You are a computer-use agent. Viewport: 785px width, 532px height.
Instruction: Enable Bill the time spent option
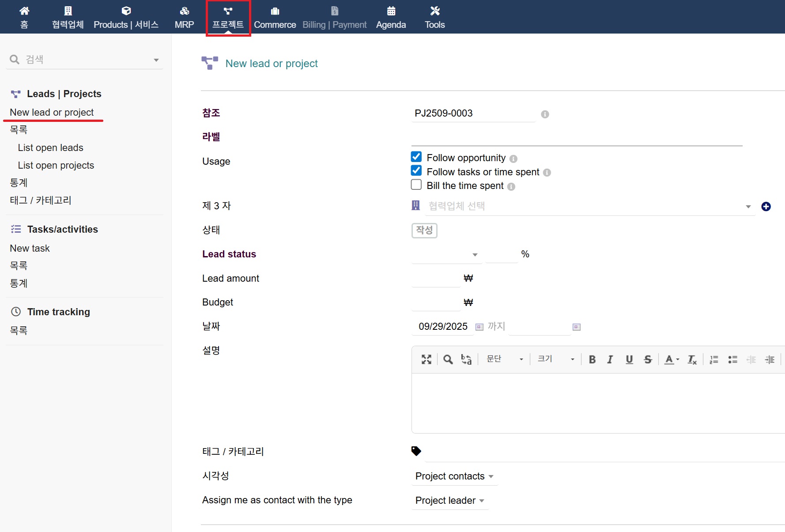coord(416,185)
